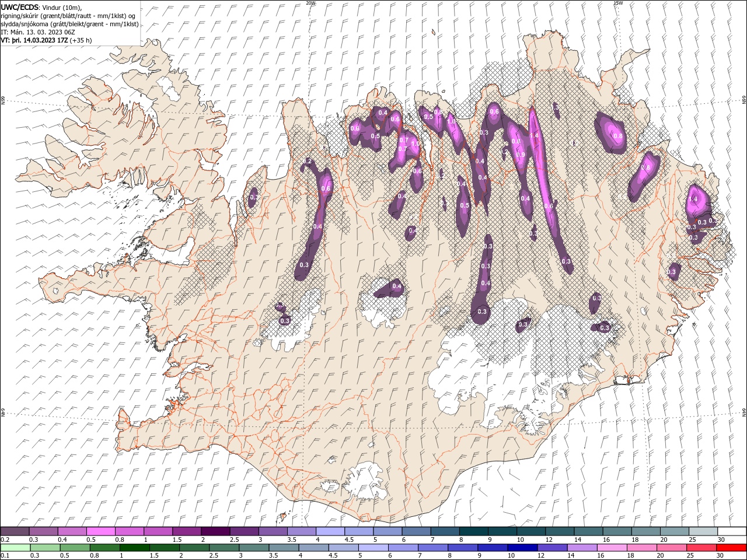This screenshot has height=560, width=747.
Task: Select the bright red 30 swatch in lower legend
Action: point(731,548)
